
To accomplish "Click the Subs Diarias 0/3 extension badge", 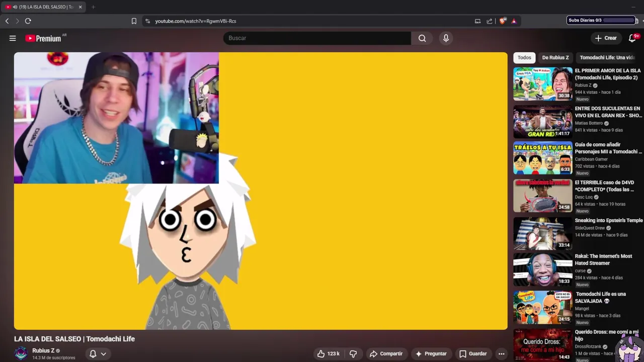I will pyautogui.click(x=601, y=20).
